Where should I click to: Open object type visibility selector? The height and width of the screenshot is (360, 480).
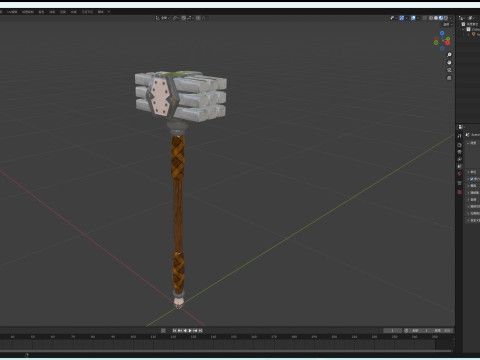pyautogui.click(x=393, y=18)
